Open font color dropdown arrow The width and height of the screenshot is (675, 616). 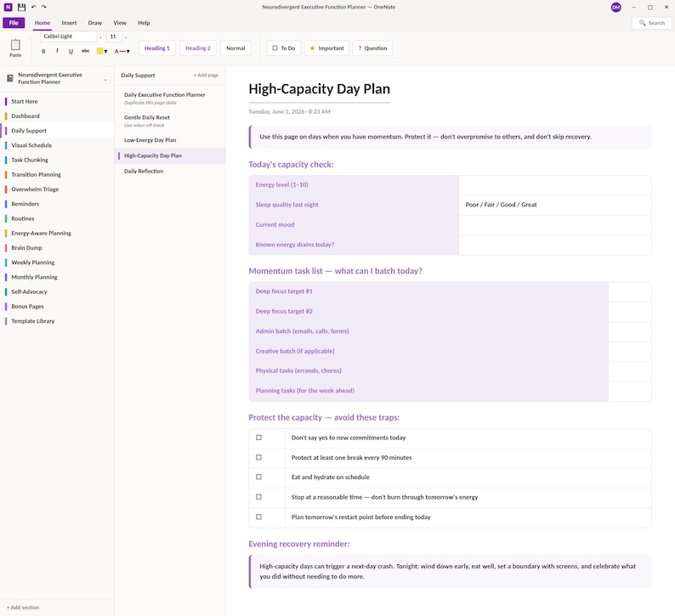(128, 52)
